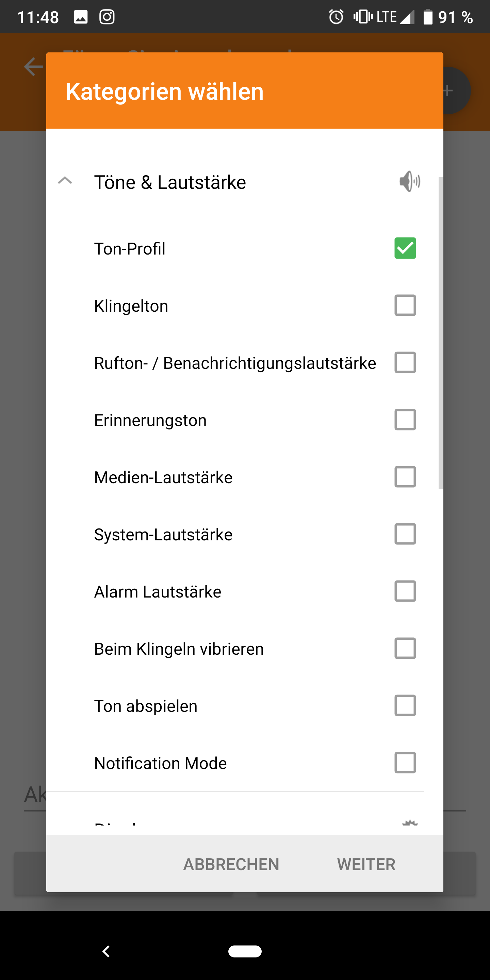Screen dimensions: 490x980
Task: Tap the back arrow in the orange header
Action: tap(33, 67)
